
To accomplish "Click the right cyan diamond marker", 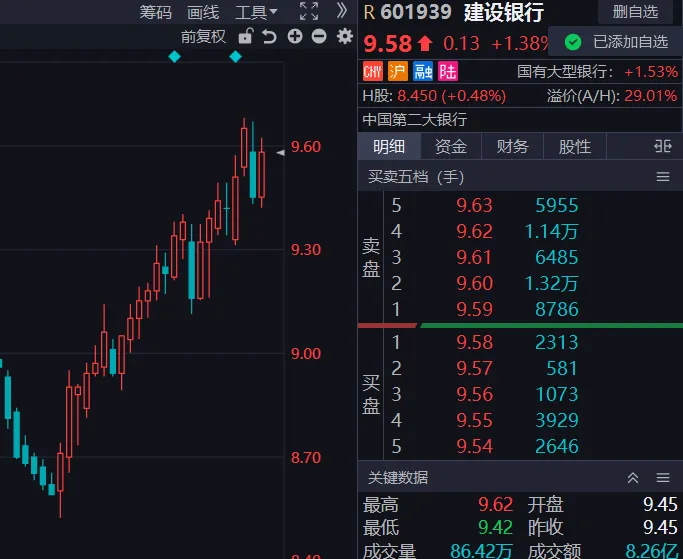I will (x=236, y=56).
